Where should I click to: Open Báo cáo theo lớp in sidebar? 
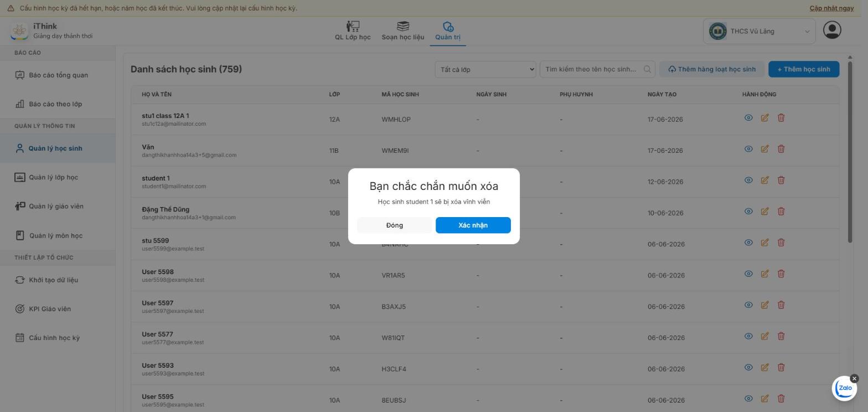pyautogui.click(x=58, y=104)
